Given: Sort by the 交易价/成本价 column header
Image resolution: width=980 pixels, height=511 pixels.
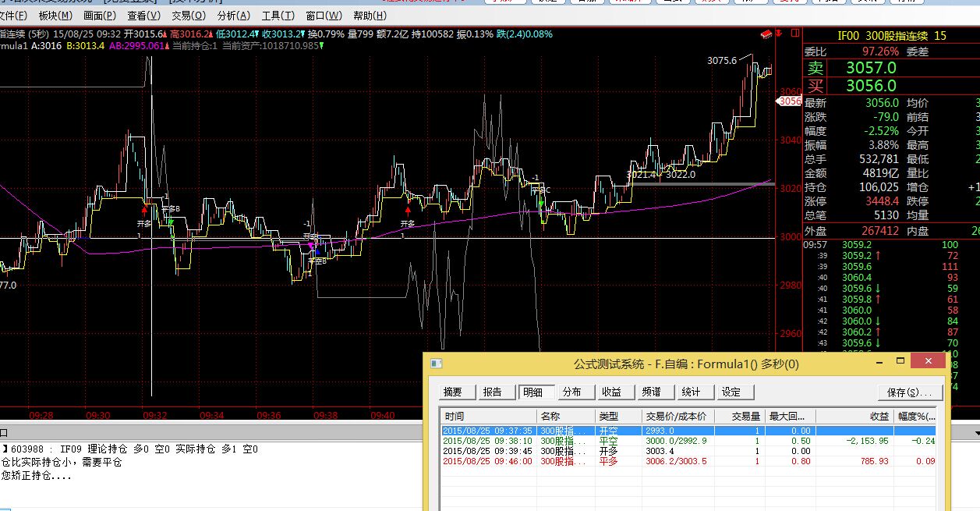Looking at the screenshot, I should point(678,417).
